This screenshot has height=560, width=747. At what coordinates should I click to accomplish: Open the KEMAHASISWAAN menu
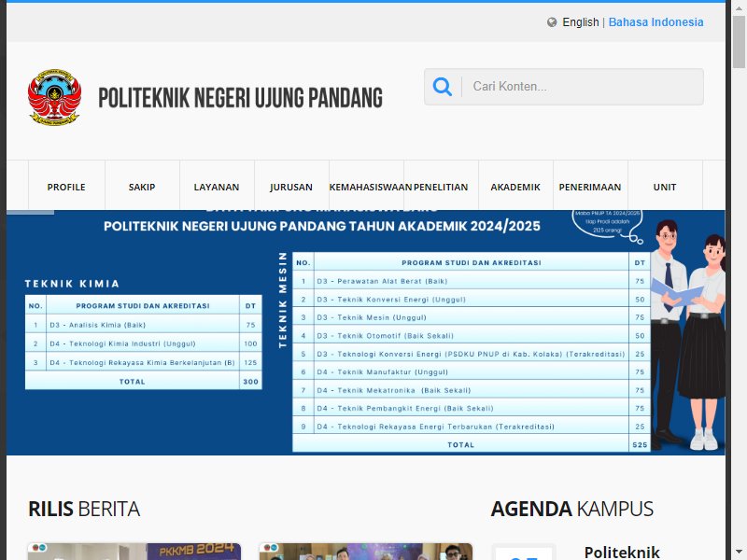click(366, 187)
